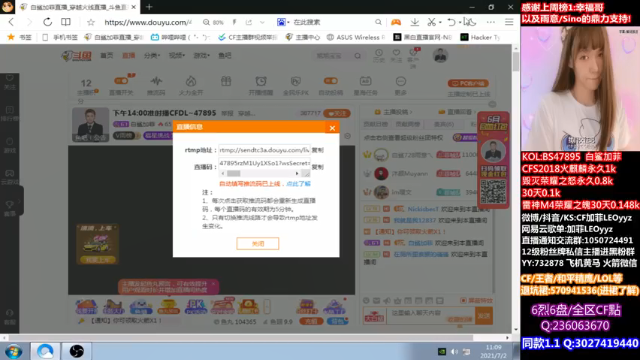Open the 哔哩哔哩 bookmark
This screenshot has height=360, width=640.
pyautogui.click(x=180, y=37)
